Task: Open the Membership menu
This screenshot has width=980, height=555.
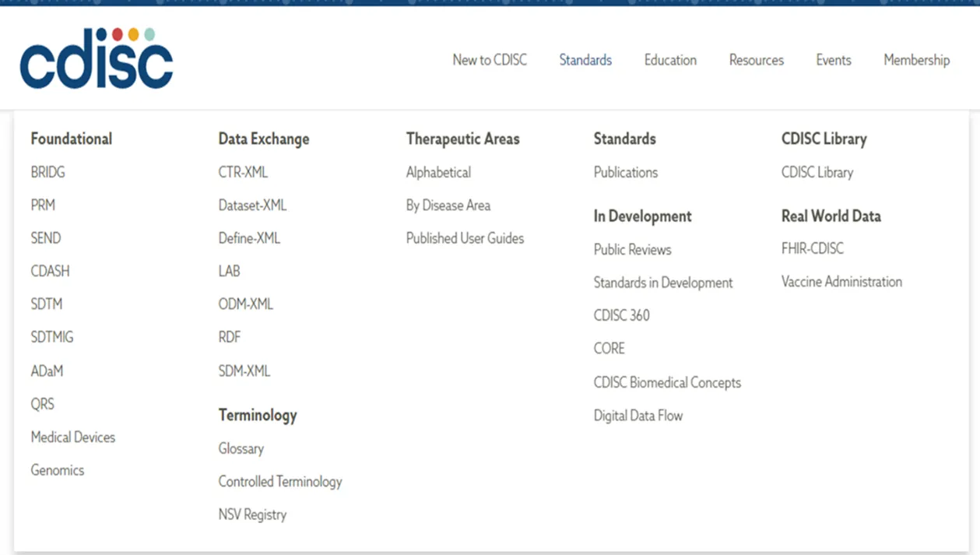Action: [917, 60]
